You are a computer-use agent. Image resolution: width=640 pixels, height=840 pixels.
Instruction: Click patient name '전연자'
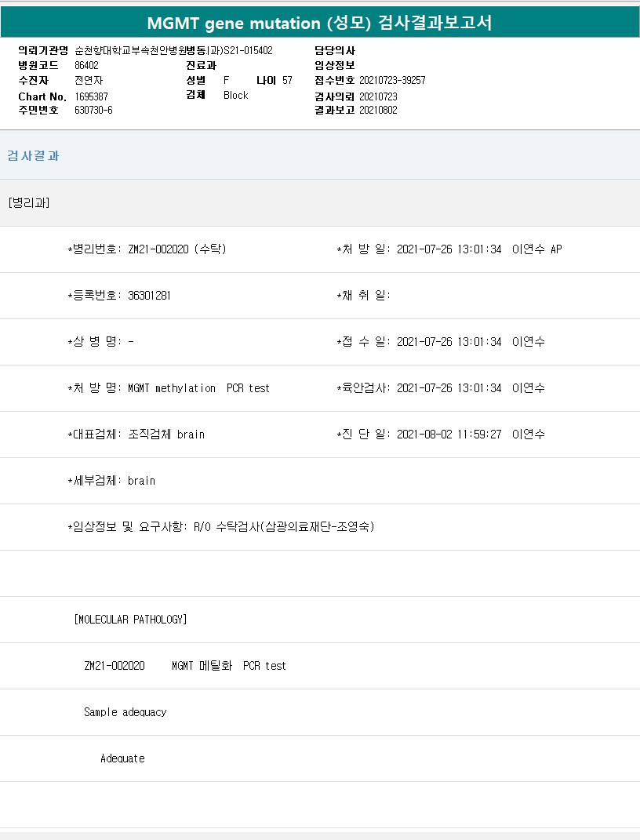(89, 80)
